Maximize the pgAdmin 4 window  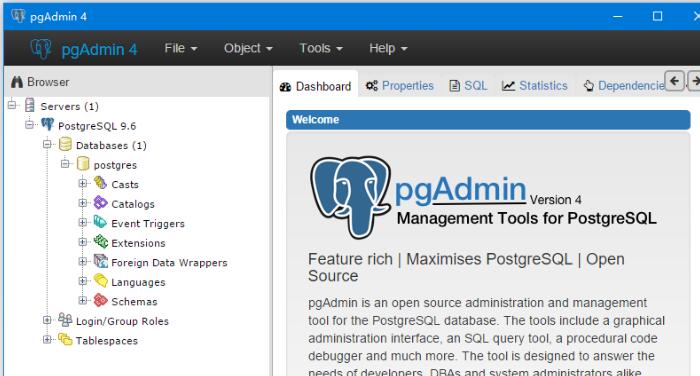pyautogui.click(x=657, y=17)
